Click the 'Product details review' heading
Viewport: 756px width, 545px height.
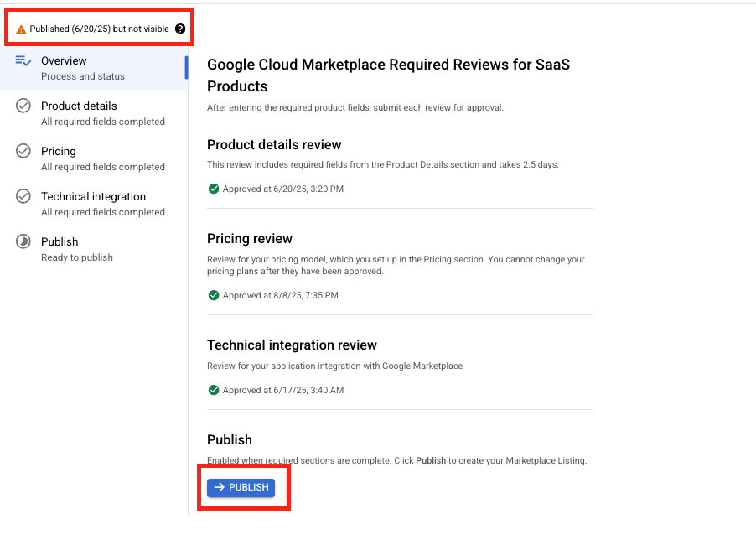pyautogui.click(x=274, y=145)
